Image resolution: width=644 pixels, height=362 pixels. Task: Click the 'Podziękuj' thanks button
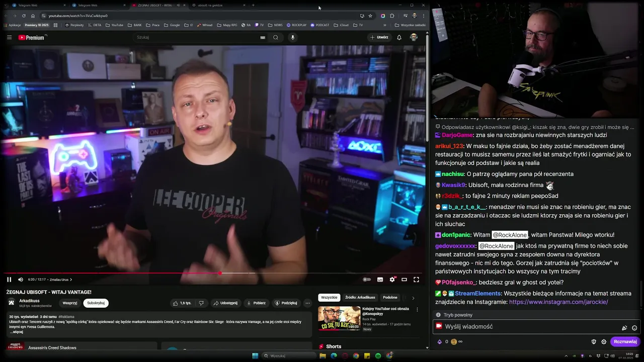click(286, 303)
